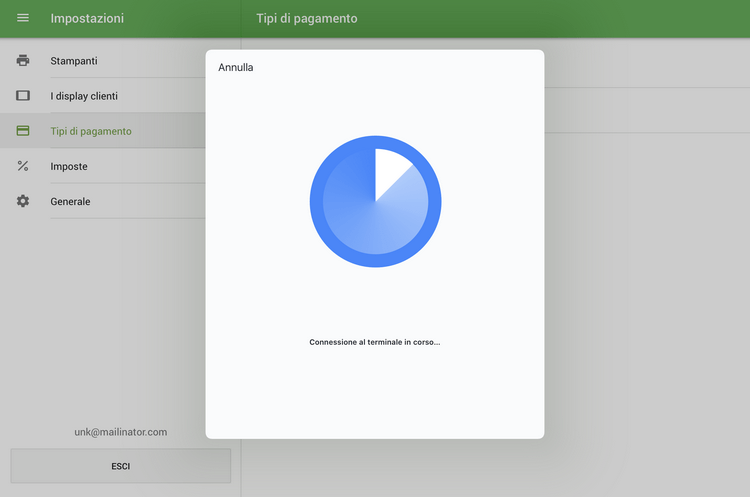Screen dimensions: 750x497
Task: Click the white wedge of the spinner
Action: [388, 168]
